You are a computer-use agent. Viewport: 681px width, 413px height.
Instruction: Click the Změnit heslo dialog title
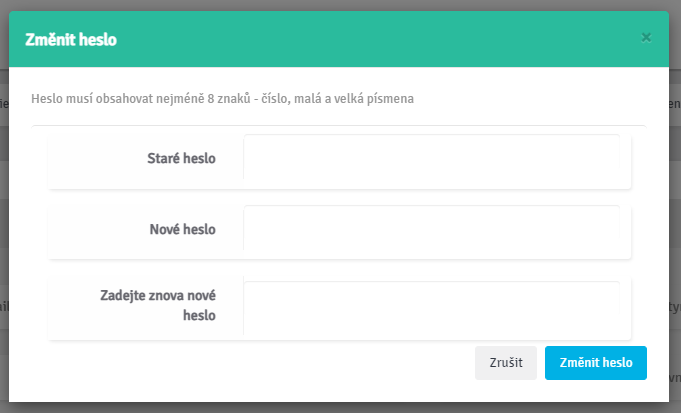71,40
